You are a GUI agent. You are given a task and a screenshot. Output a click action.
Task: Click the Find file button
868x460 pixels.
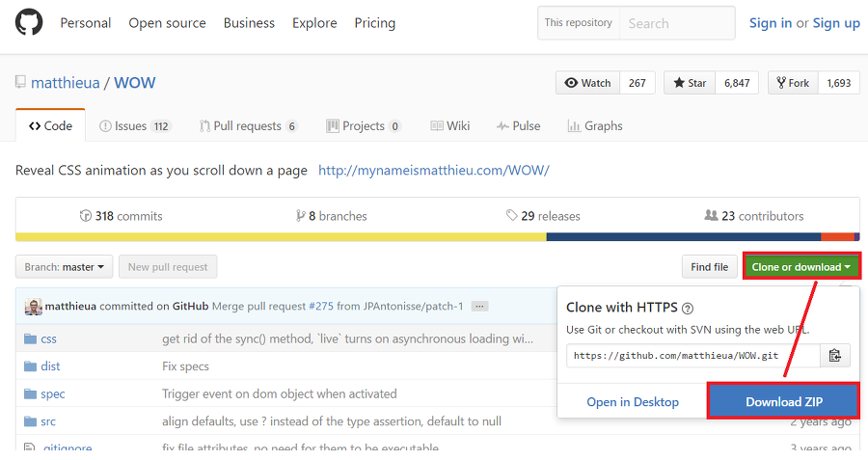click(709, 267)
